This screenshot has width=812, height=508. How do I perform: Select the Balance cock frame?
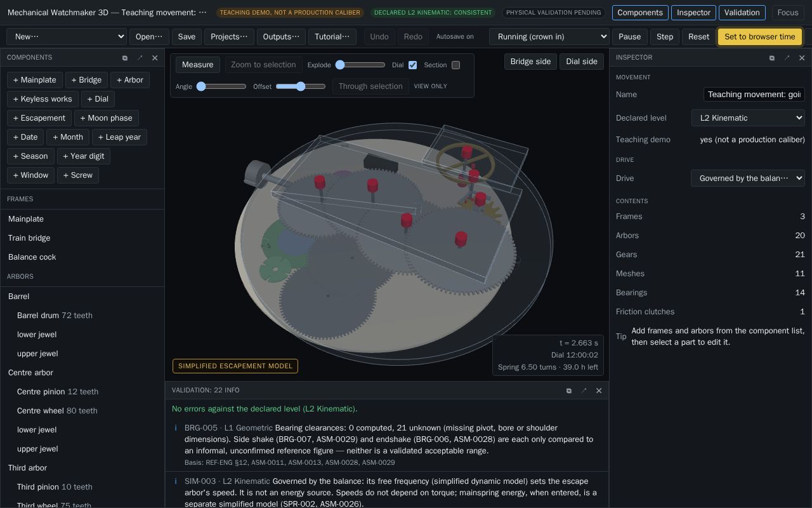tap(82, 257)
